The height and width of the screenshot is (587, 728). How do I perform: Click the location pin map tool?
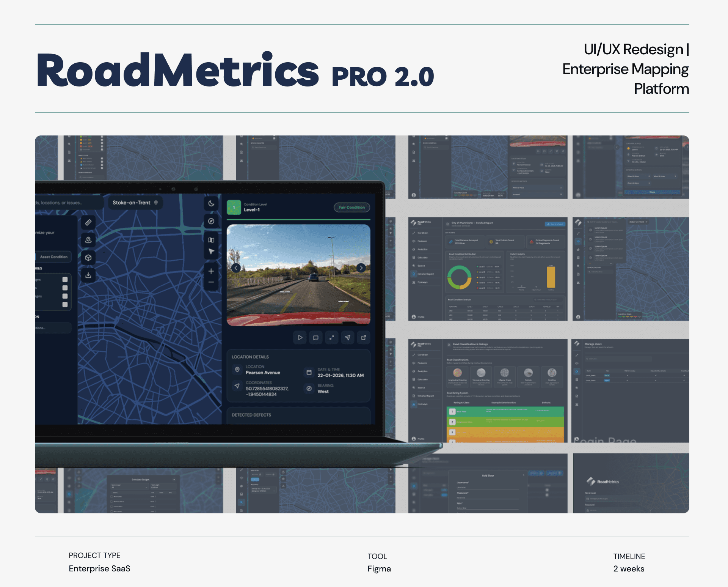88,240
